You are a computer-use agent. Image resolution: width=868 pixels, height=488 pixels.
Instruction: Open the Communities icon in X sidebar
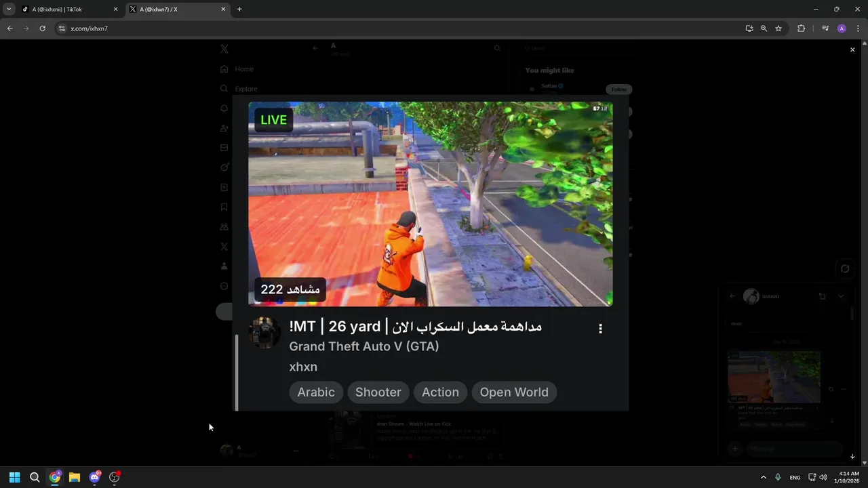pos(224,227)
